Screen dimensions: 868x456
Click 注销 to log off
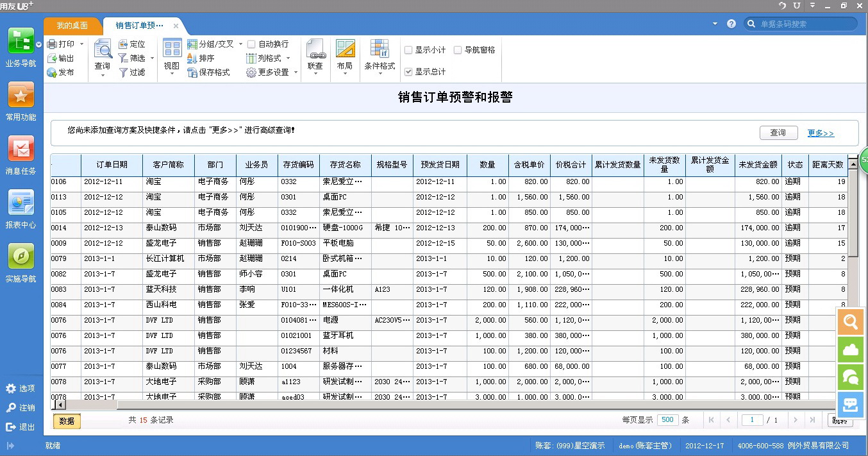click(x=20, y=408)
